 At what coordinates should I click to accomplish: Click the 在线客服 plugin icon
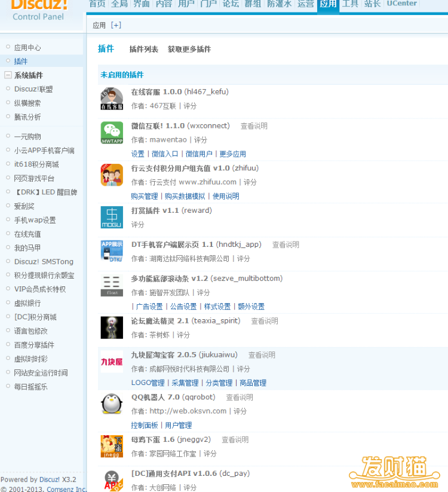click(112, 99)
